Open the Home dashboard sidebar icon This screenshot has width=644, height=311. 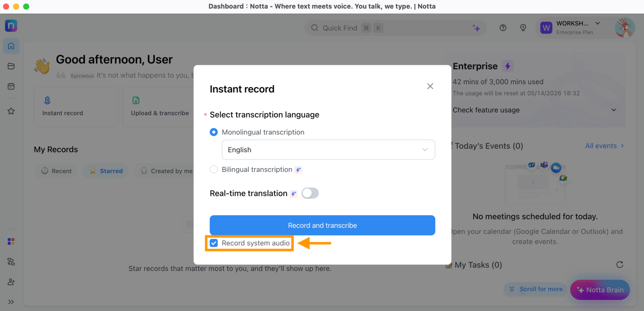click(x=11, y=46)
